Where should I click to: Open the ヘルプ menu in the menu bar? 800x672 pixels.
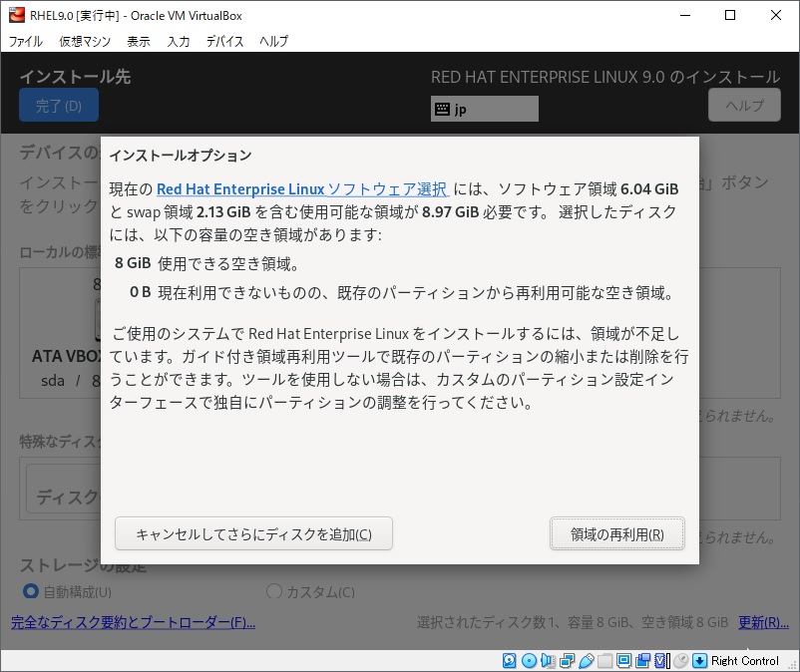(x=273, y=41)
